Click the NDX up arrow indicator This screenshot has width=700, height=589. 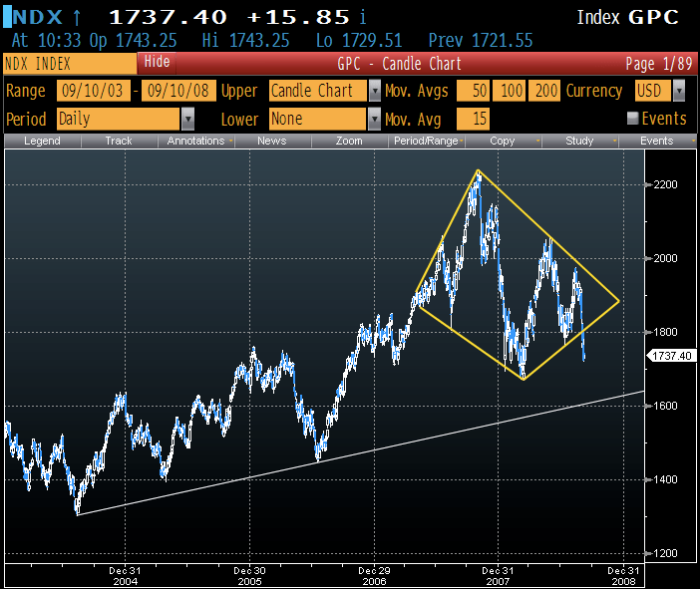[x=77, y=18]
